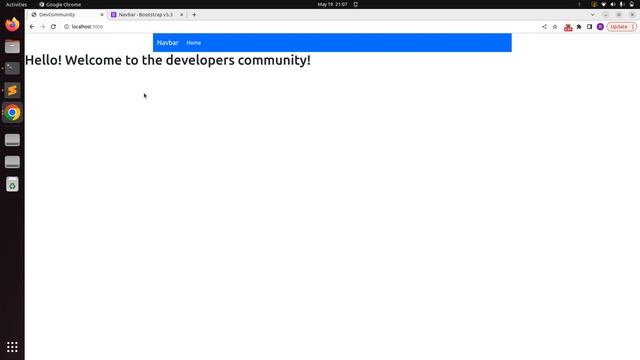Reload the localhost page
Screen dimensions: 640x360
[x=53, y=27]
